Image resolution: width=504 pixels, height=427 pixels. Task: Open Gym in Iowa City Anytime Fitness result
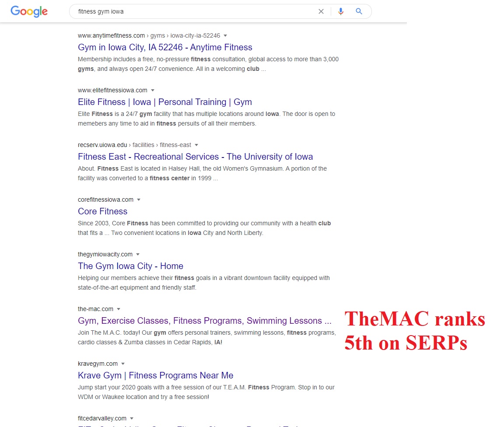[x=165, y=47]
